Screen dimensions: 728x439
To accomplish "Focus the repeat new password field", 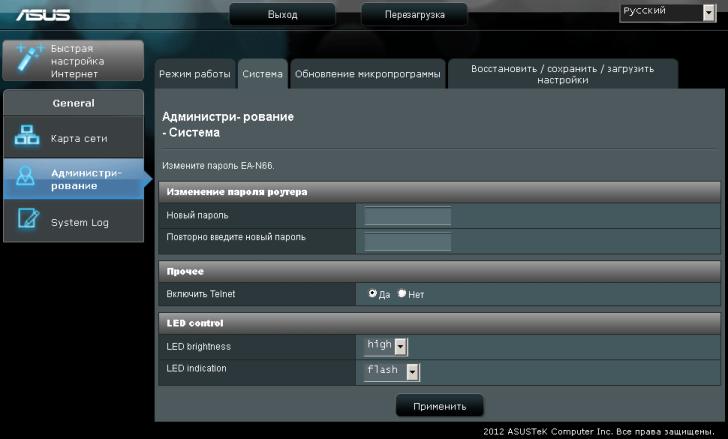I will point(407,241).
